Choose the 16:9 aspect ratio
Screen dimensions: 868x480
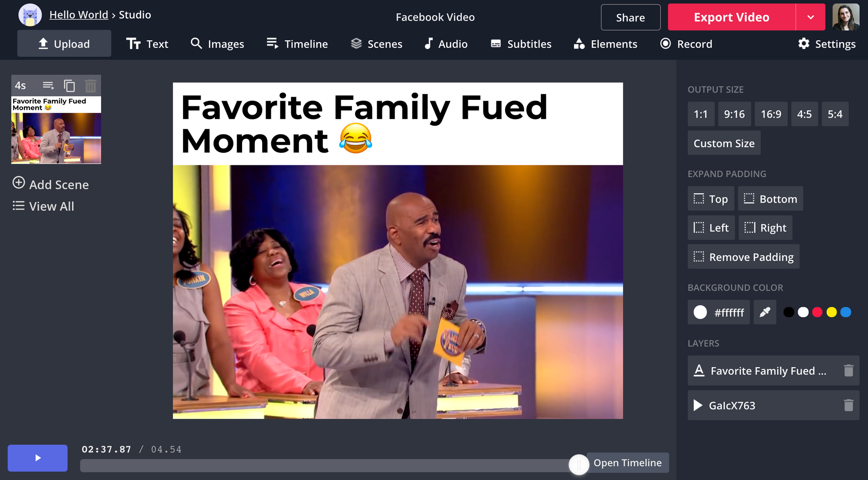[x=771, y=114]
